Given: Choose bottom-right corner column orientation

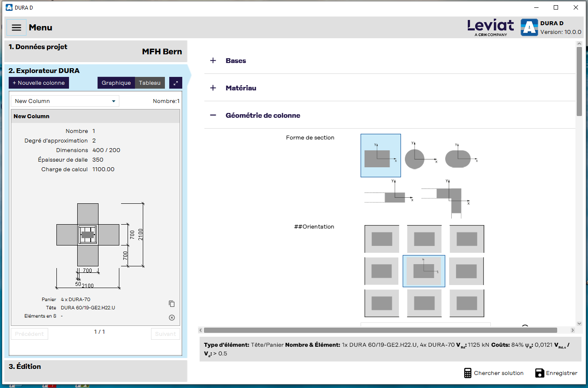Looking at the screenshot, I should click(466, 303).
